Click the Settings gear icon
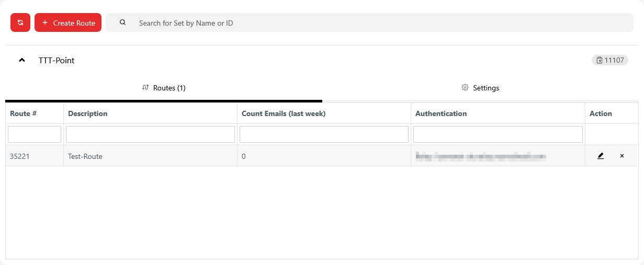This screenshot has height=265, width=644. [x=465, y=87]
